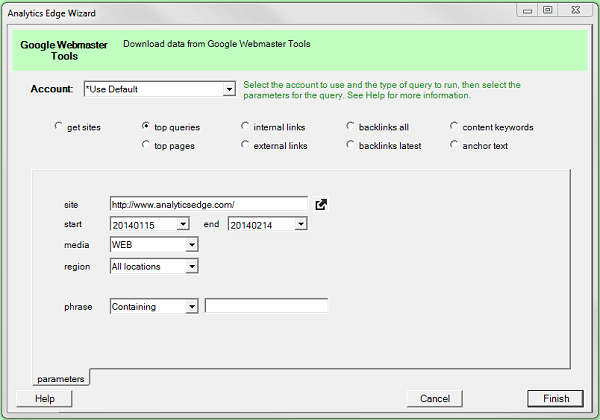This screenshot has height=420, width=600.
Task: Open site URL in external browser icon
Action: (x=321, y=204)
